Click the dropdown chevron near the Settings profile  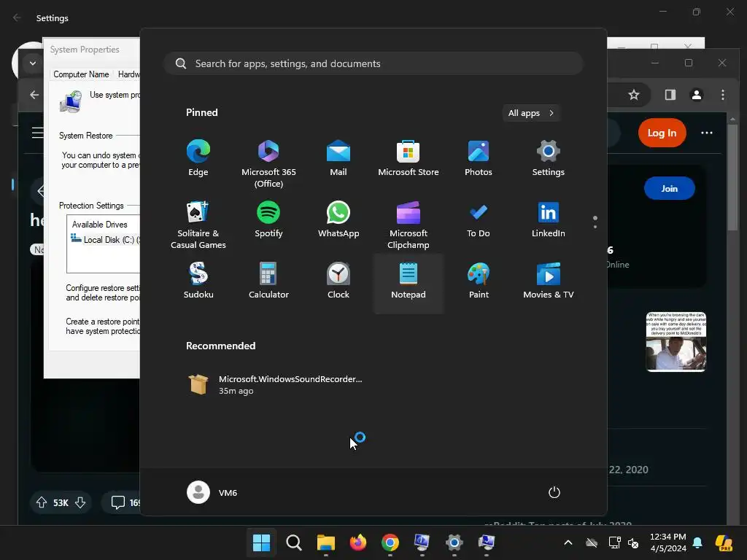click(x=32, y=63)
